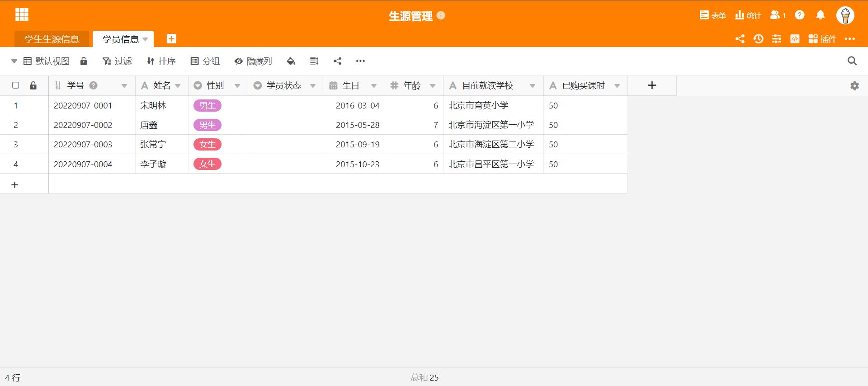Viewport: 868px width, 386px height.
Task: Click the 年龄 column header
Action: tap(414, 85)
